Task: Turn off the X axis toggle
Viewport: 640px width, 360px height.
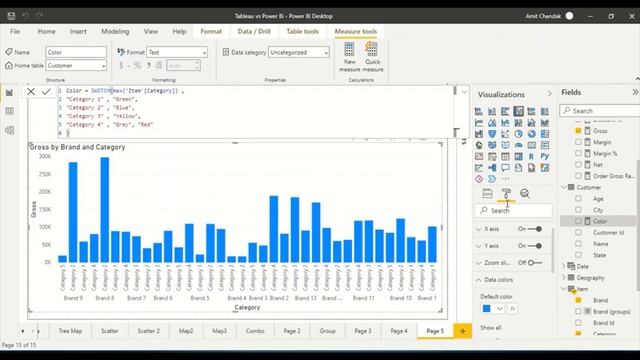Action: [x=535, y=229]
